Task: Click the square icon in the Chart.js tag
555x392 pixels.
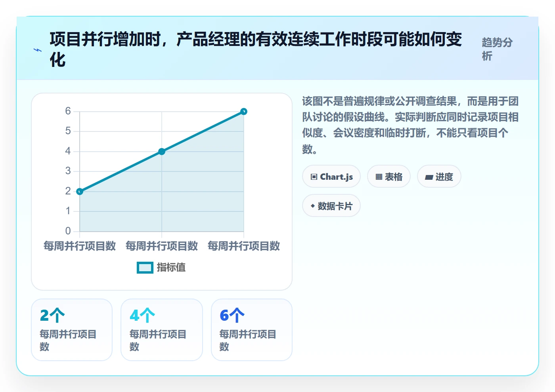Action: point(314,177)
